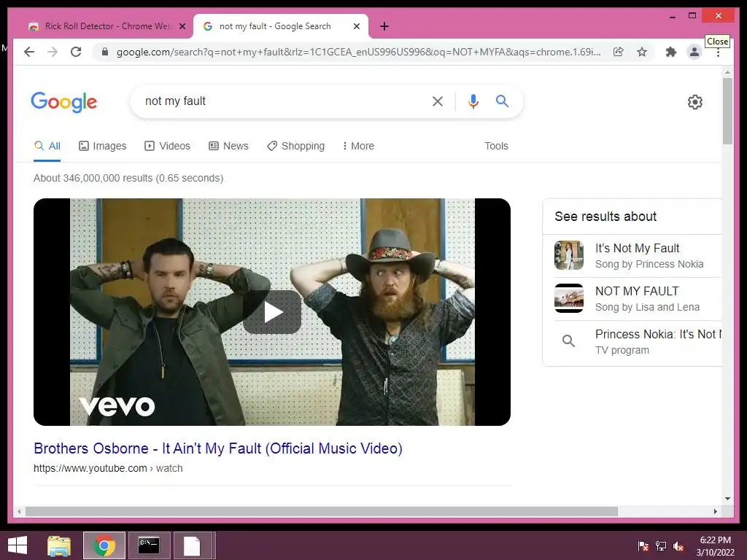
Task: Click 'About 346,000,000 results' text
Action: (x=128, y=178)
